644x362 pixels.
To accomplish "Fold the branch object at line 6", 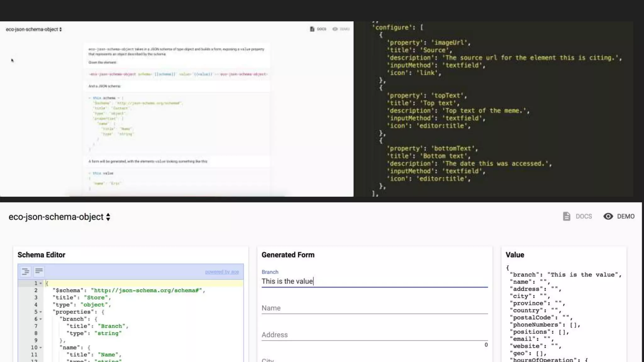I will click(x=41, y=319).
